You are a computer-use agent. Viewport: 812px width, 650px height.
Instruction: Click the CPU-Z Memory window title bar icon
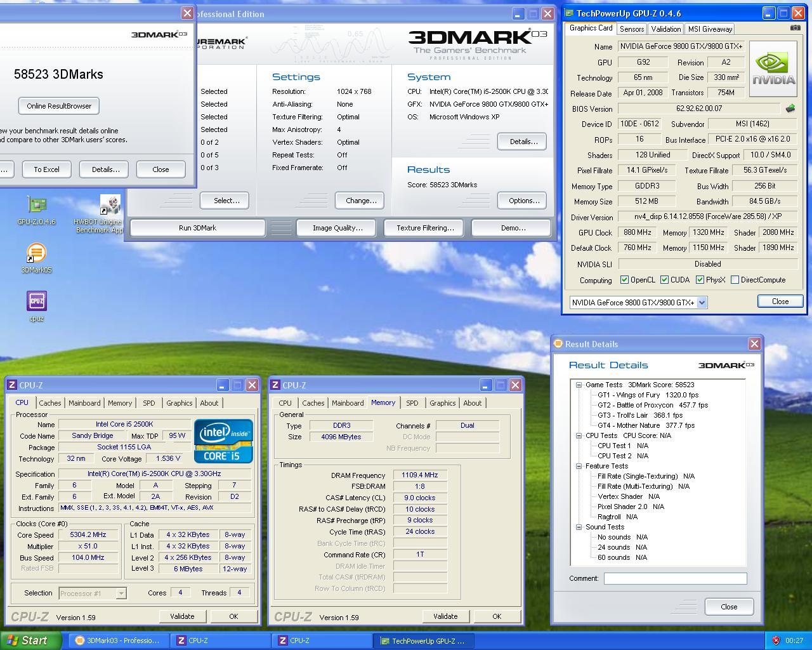[275, 385]
